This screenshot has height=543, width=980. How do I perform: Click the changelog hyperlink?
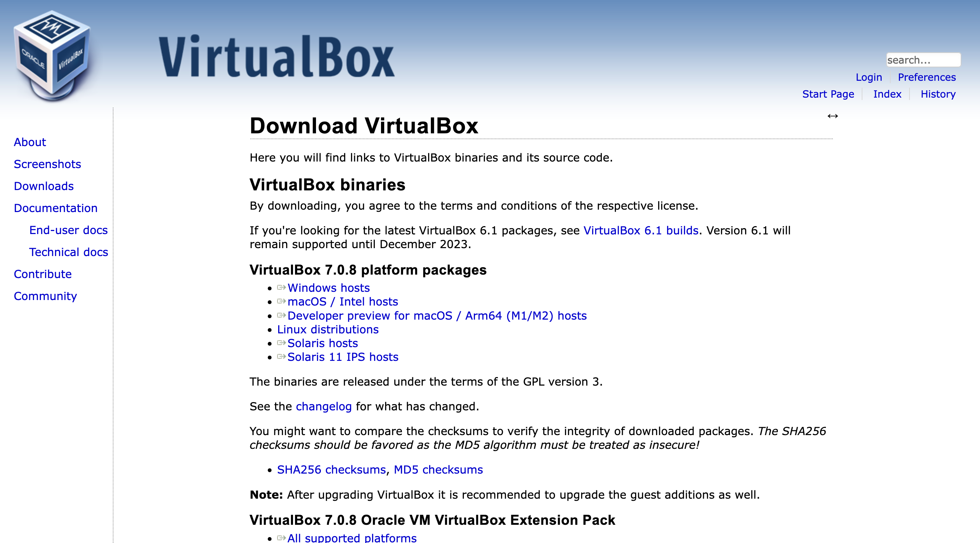323,406
